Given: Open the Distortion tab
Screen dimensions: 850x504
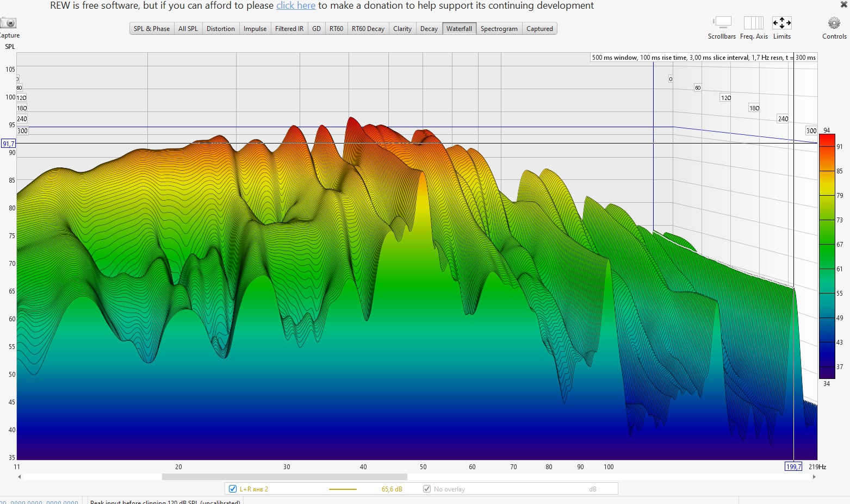Looking at the screenshot, I should tap(221, 29).
